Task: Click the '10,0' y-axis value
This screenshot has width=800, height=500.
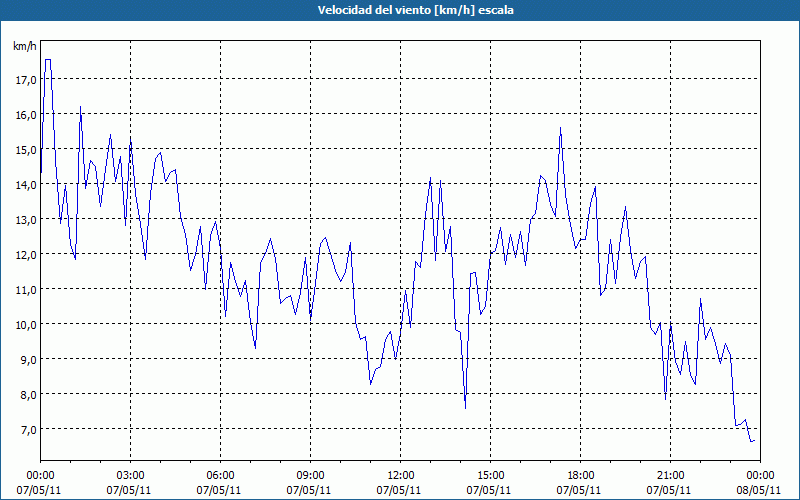Action: [x=27, y=324]
